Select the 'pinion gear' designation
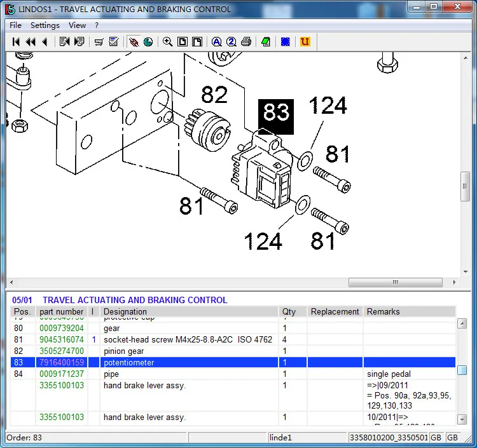The image size is (477, 448). (124, 351)
